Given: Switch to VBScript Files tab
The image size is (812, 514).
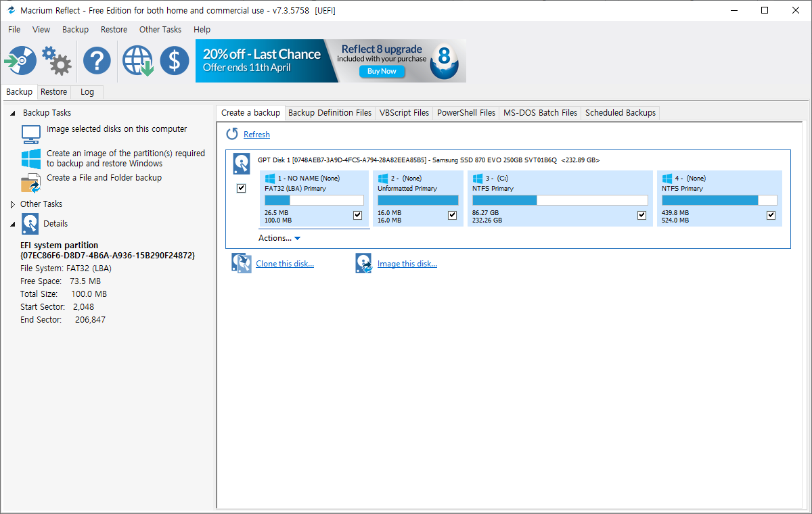Looking at the screenshot, I should point(404,113).
